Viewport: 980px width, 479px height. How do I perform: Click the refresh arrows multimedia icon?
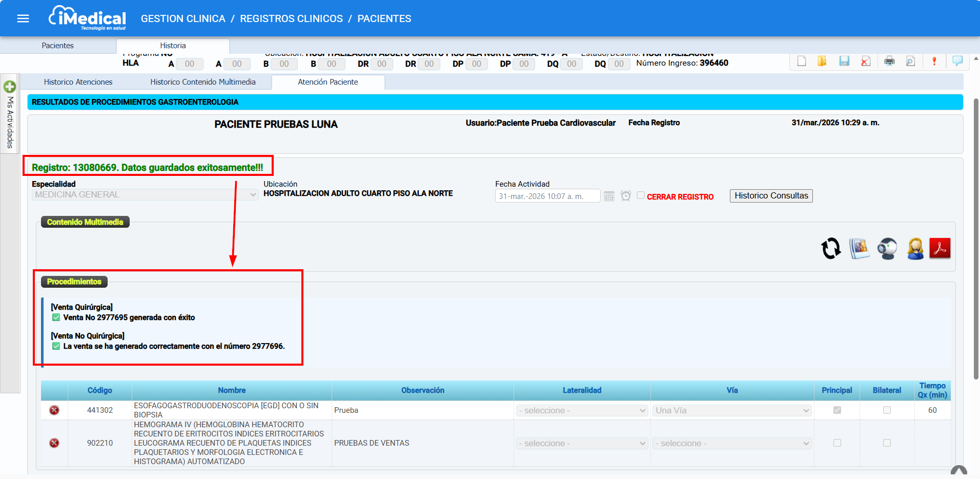831,249
